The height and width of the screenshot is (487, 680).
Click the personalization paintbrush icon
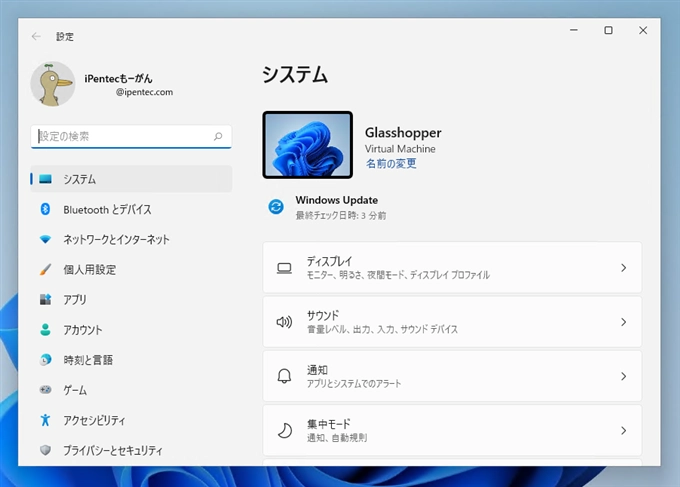(45, 269)
